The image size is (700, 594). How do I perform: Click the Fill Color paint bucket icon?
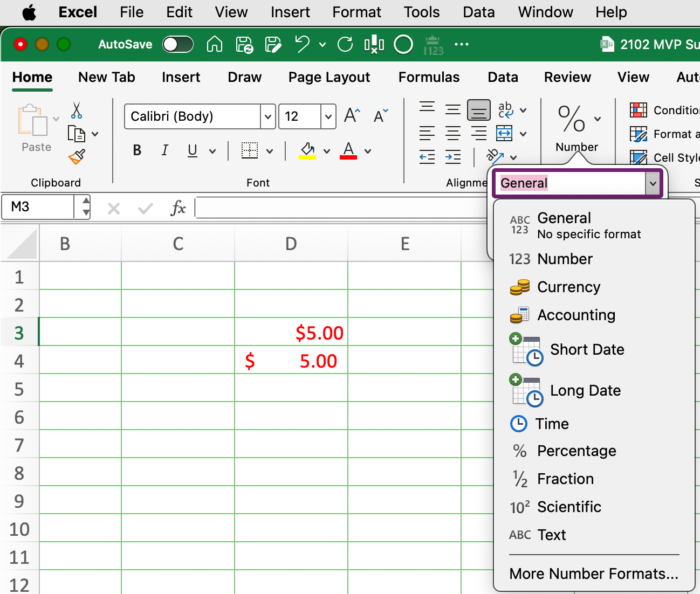tap(307, 150)
